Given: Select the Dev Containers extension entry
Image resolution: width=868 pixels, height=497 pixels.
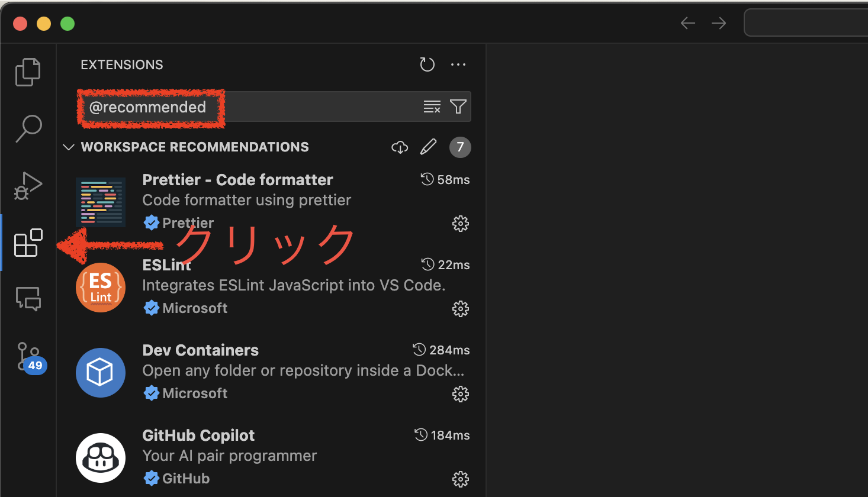Looking at the screenshot, I should (x=271, y=372).
